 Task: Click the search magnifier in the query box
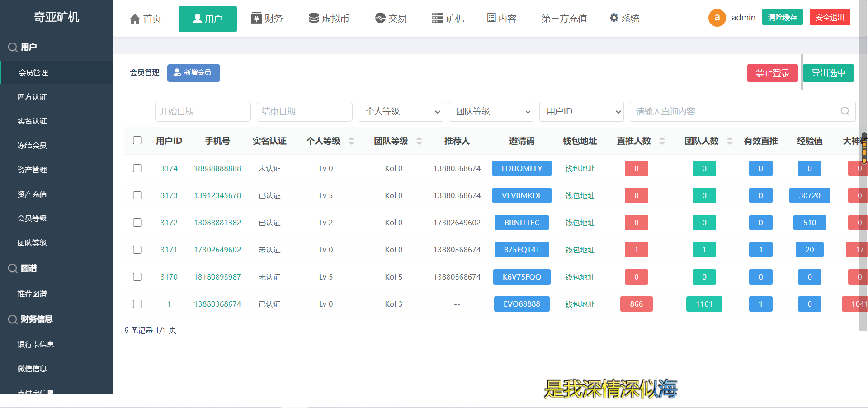coord(844,111)
